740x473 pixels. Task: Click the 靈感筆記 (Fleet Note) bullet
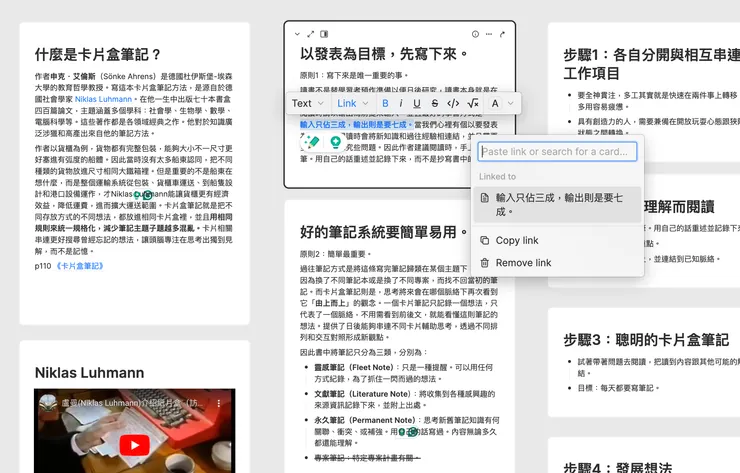tap(404, 373)
